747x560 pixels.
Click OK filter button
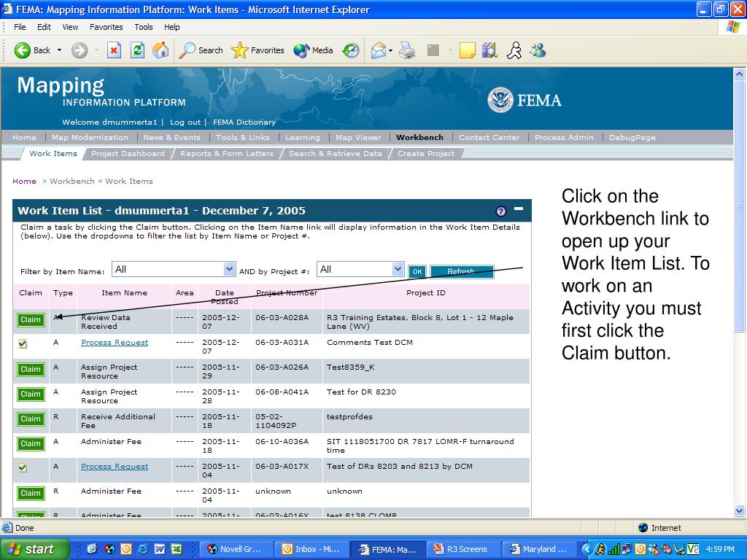417,271
